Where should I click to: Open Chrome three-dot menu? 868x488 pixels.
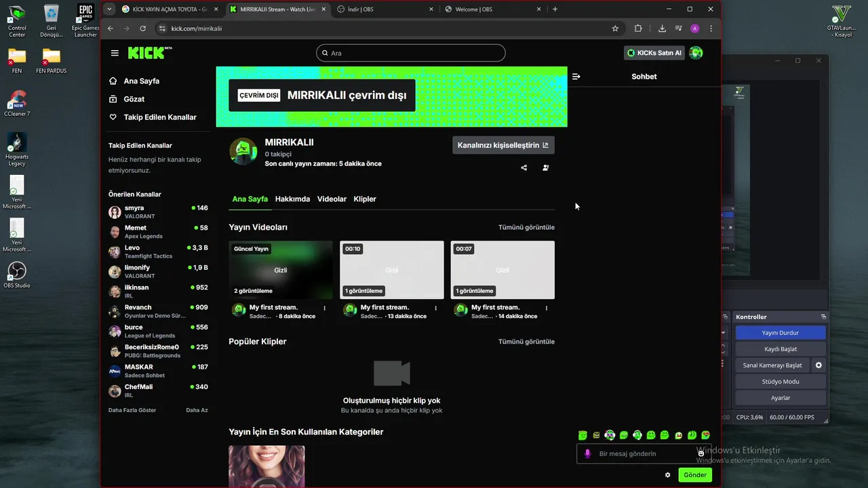tap(711, 28)
